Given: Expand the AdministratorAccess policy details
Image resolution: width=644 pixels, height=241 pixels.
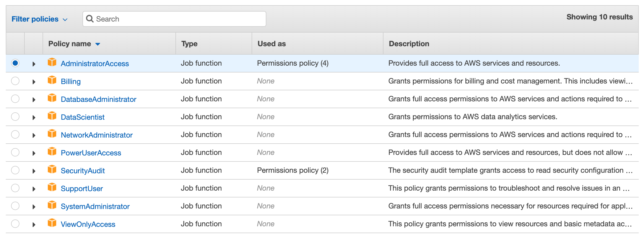Looking at the screenshot, I should (x=34, y=64).
